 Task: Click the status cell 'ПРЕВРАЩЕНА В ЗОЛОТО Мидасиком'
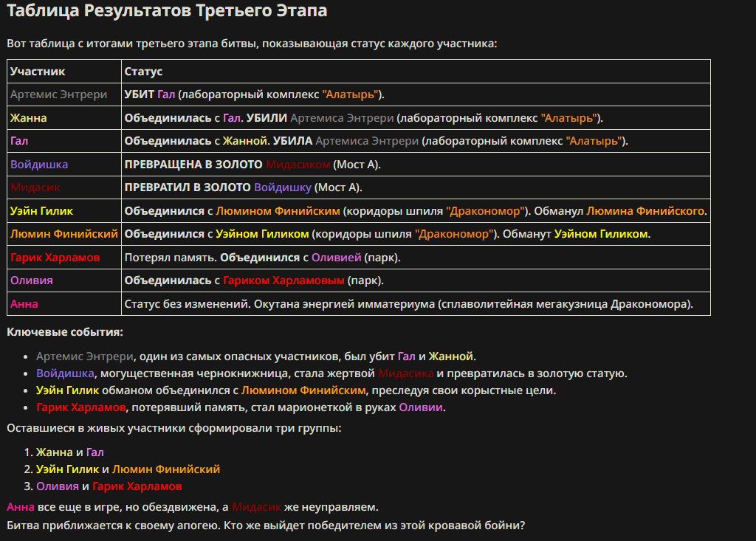tap(416, 165)
